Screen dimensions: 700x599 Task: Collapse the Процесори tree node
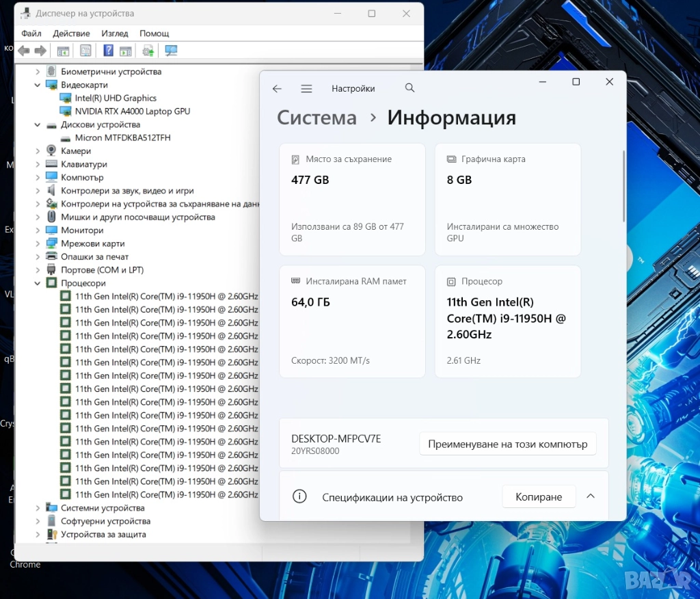point(38,283)
